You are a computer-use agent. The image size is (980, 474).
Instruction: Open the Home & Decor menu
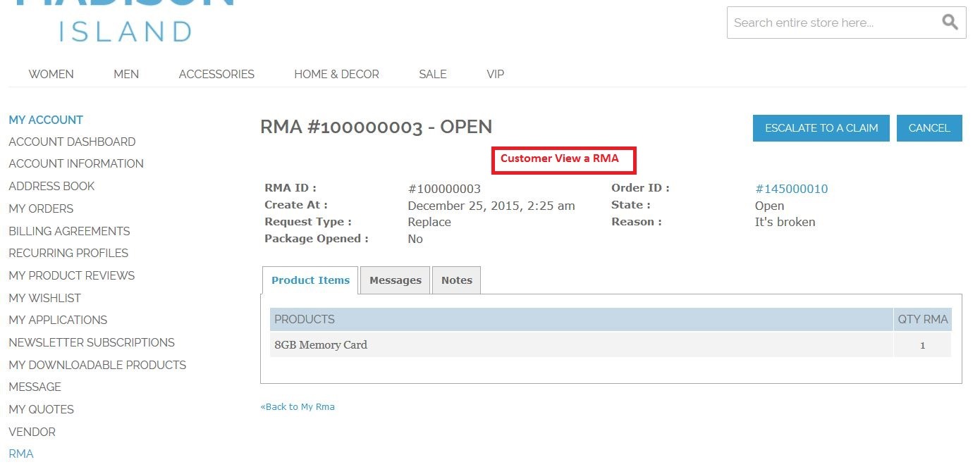tap(336, 74)
